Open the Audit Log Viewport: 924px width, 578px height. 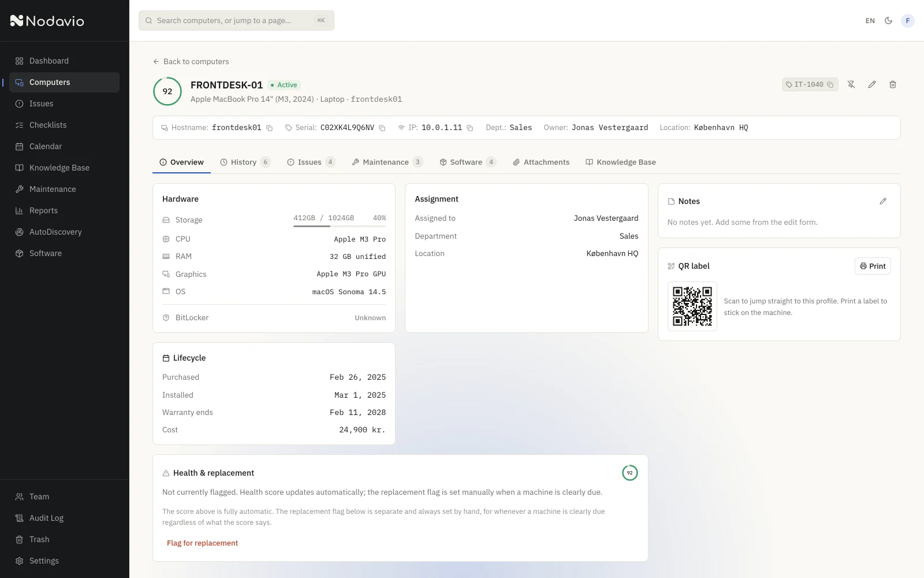(x=64, y=518)
